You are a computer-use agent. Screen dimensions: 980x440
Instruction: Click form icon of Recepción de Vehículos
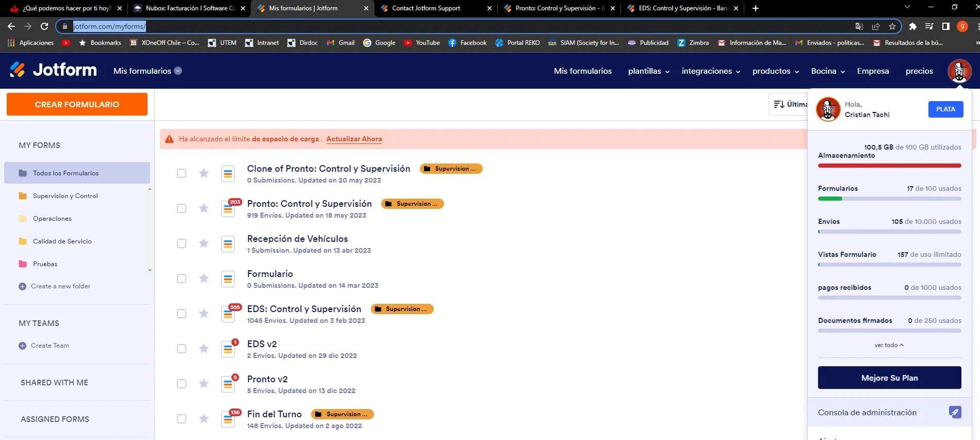[228, 244]
